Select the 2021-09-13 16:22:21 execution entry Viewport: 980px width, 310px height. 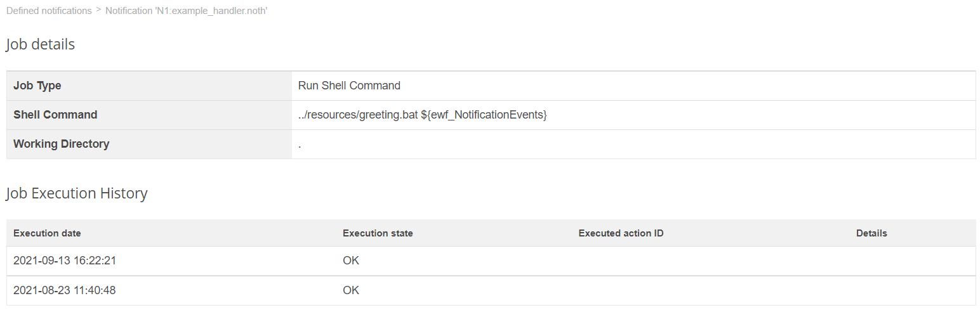(64, 261)
